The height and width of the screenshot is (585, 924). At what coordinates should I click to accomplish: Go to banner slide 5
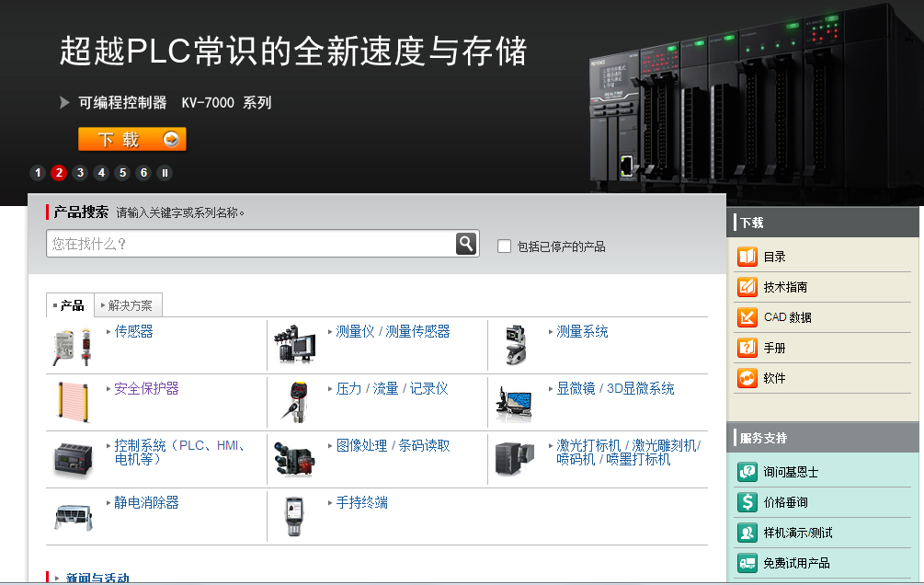(122, 173)
